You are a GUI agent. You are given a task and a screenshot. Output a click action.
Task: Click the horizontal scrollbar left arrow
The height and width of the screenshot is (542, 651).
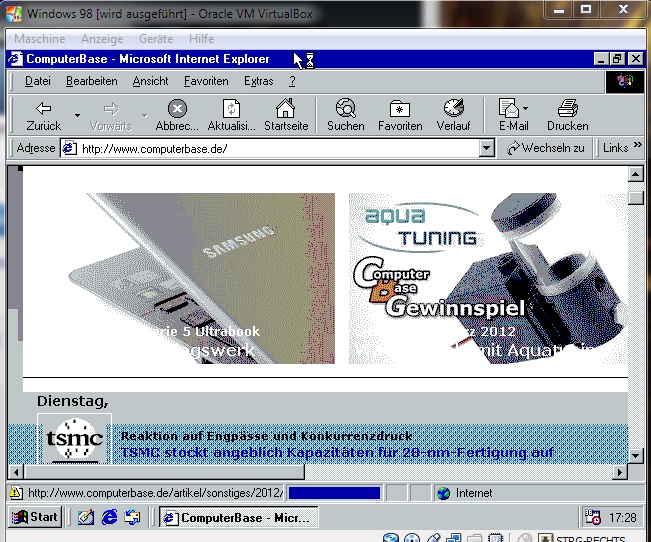click(x=16, y=472)
